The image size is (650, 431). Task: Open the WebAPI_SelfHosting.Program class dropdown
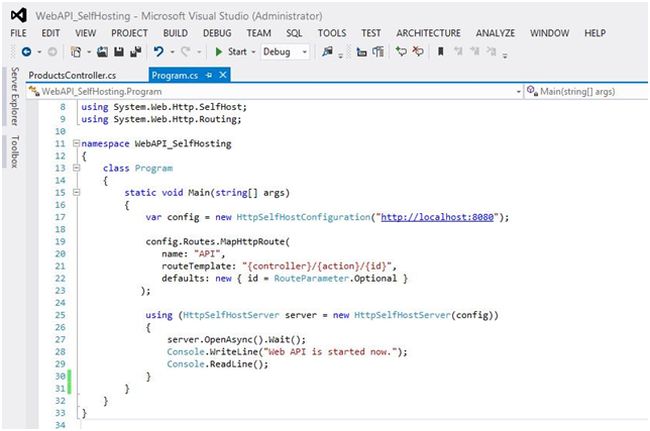point(518,92)
